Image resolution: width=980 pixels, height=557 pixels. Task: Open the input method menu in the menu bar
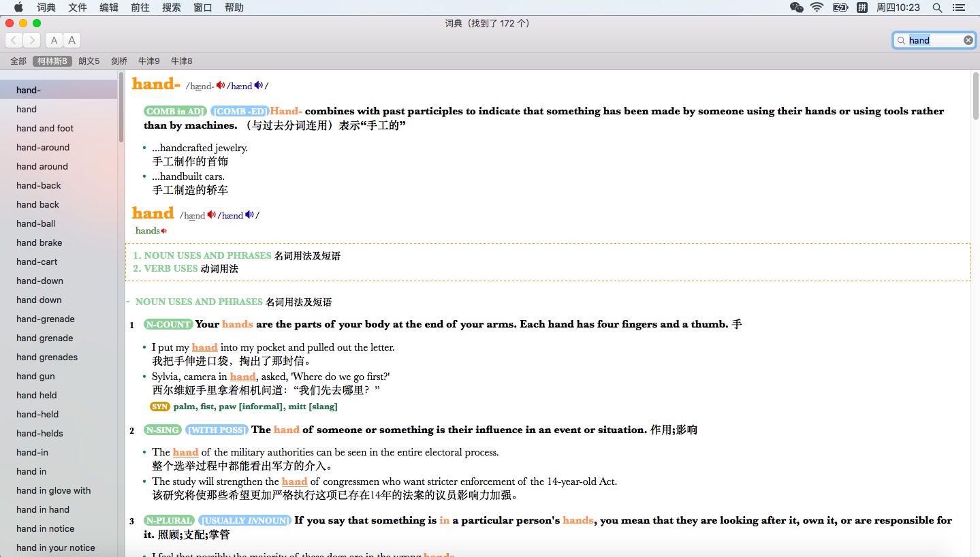[862, 7]
